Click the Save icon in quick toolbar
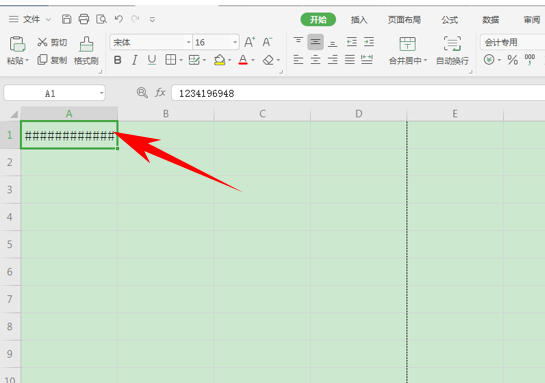Viewport: 545px width, 383px height. 66,19
